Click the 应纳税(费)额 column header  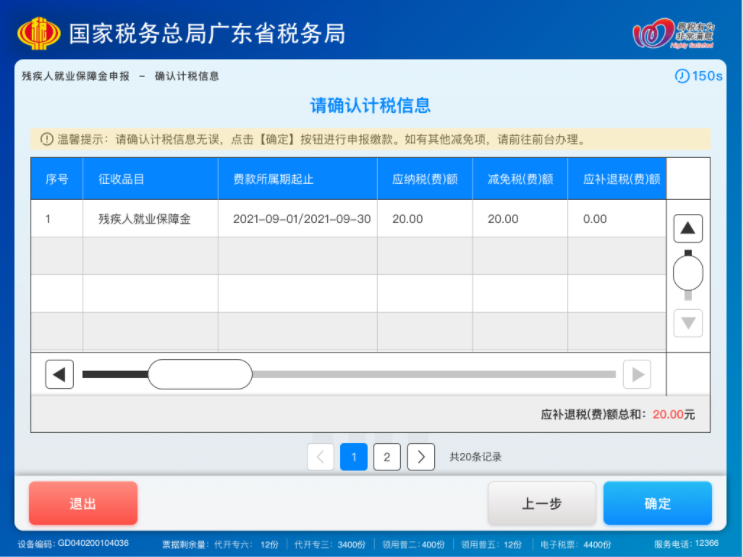[425, 179]
